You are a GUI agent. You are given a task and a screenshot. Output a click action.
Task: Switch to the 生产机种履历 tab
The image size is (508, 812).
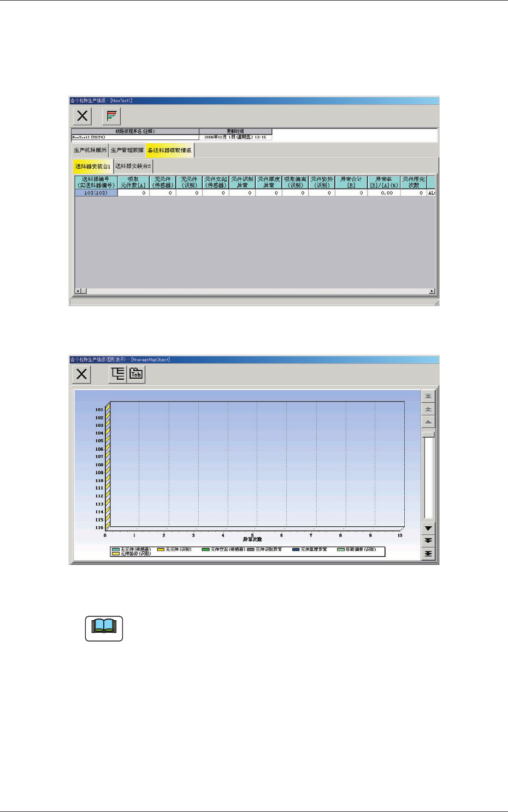(90, 150)
